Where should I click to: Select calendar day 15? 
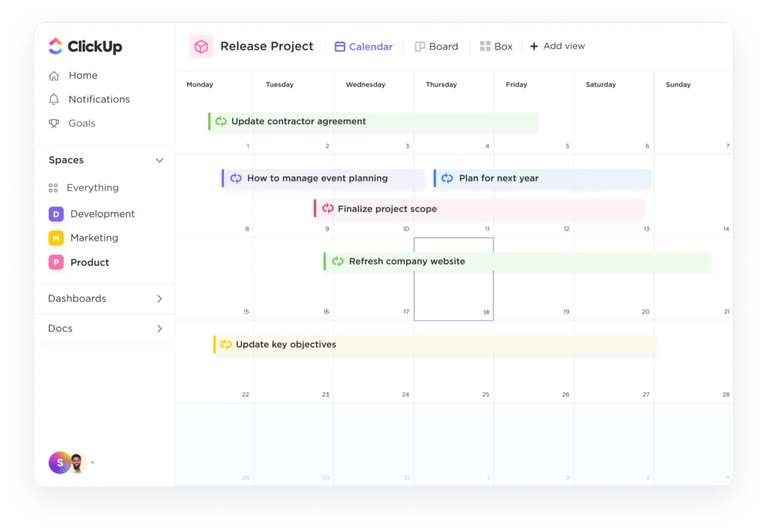(x=214, y=279)
